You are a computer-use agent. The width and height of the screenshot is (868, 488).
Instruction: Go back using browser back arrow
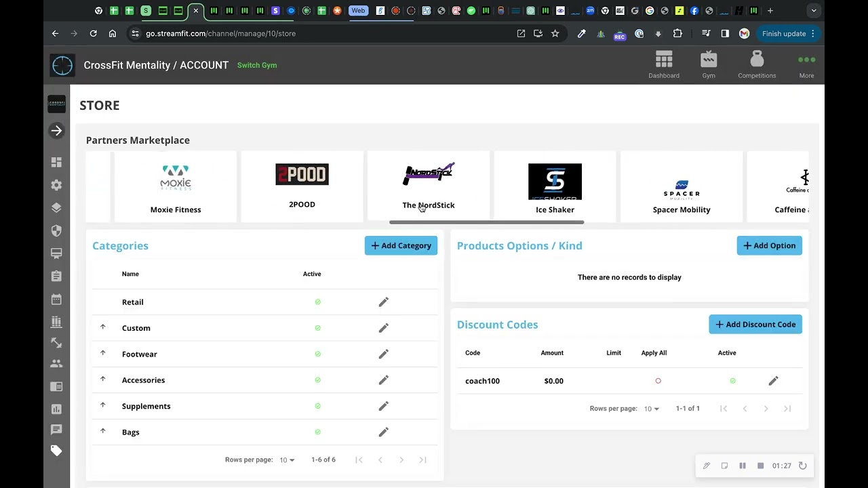coord(56,33)
